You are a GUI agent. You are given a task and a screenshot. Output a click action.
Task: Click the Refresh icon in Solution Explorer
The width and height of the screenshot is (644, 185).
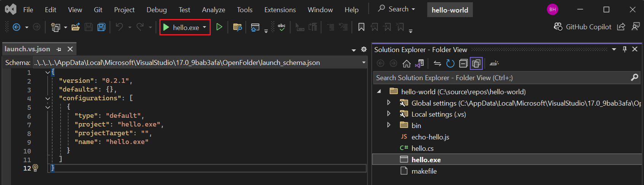[450, 63]
